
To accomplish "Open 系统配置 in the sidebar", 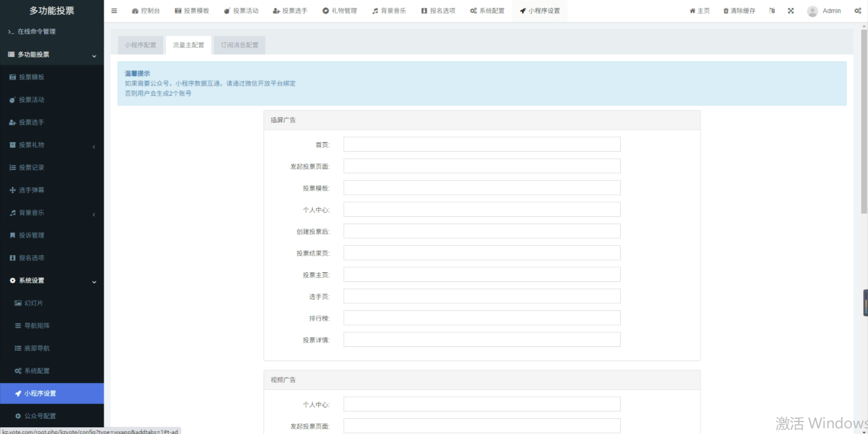I will pyautogui.click(x=51, y=371).
